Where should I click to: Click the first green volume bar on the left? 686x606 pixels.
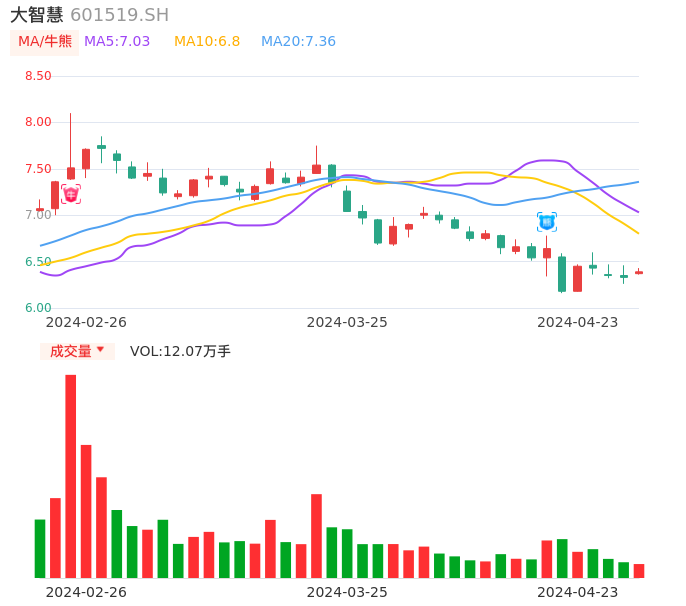40,548
